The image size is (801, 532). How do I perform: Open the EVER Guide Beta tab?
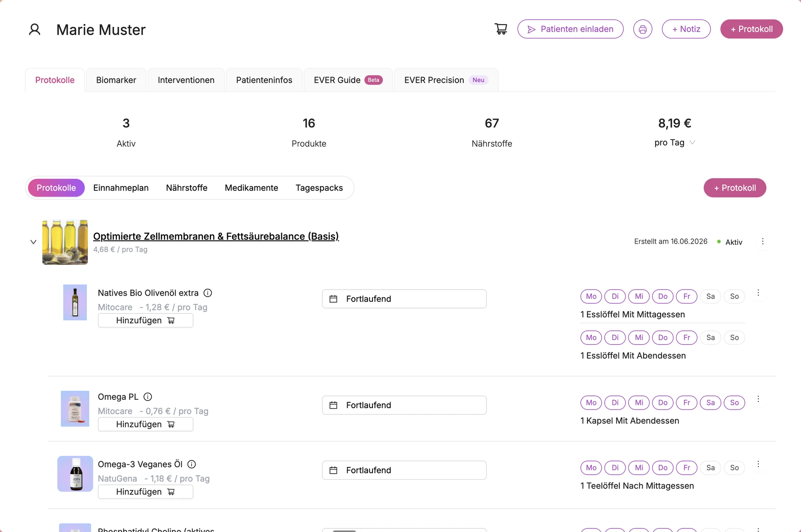coord(348,80)
